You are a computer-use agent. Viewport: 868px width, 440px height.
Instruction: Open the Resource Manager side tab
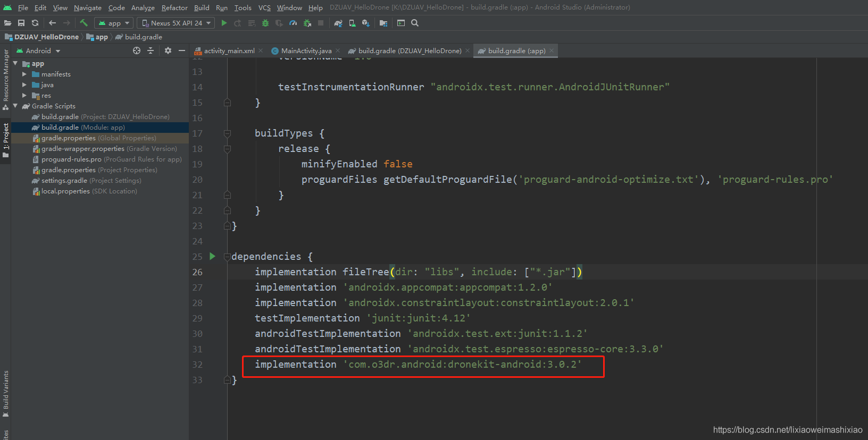(x=6, y=79)
